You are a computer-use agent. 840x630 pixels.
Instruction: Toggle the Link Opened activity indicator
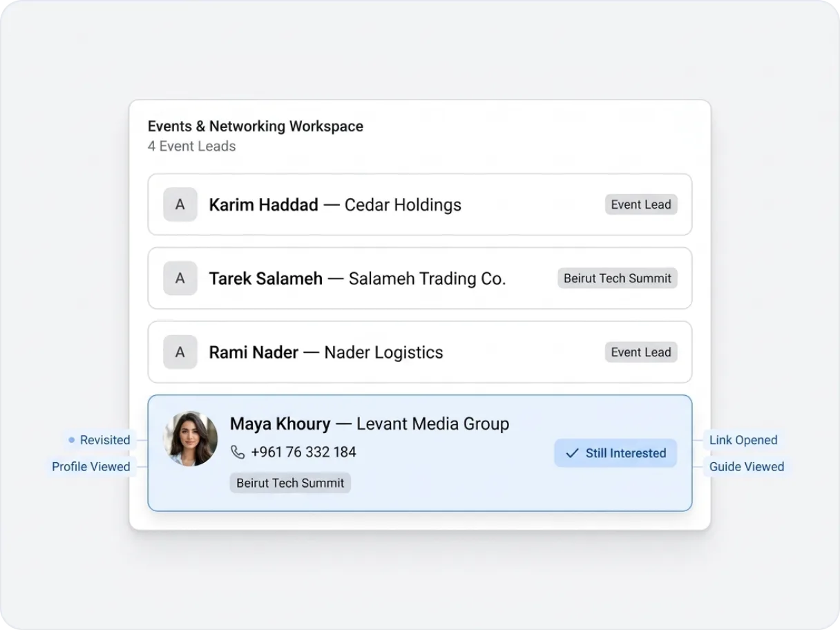click(743, 440)
